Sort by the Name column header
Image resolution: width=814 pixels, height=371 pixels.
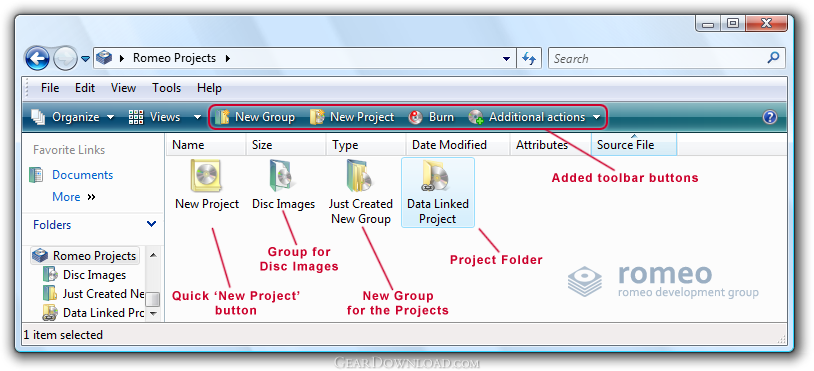tap(206, 145)
